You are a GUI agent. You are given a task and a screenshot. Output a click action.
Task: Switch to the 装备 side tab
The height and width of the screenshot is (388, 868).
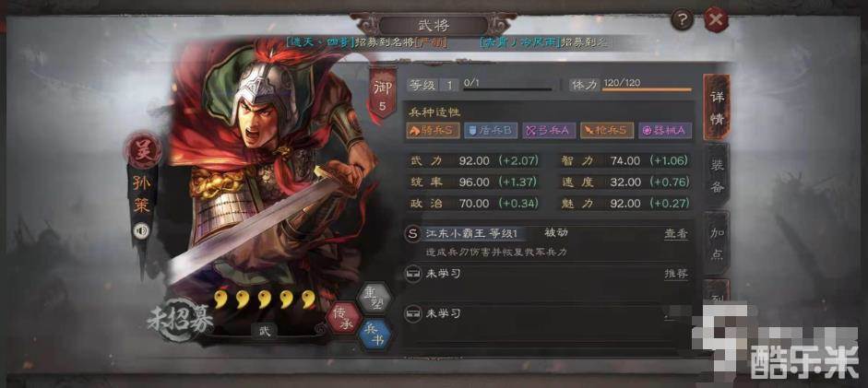point(717,175)
